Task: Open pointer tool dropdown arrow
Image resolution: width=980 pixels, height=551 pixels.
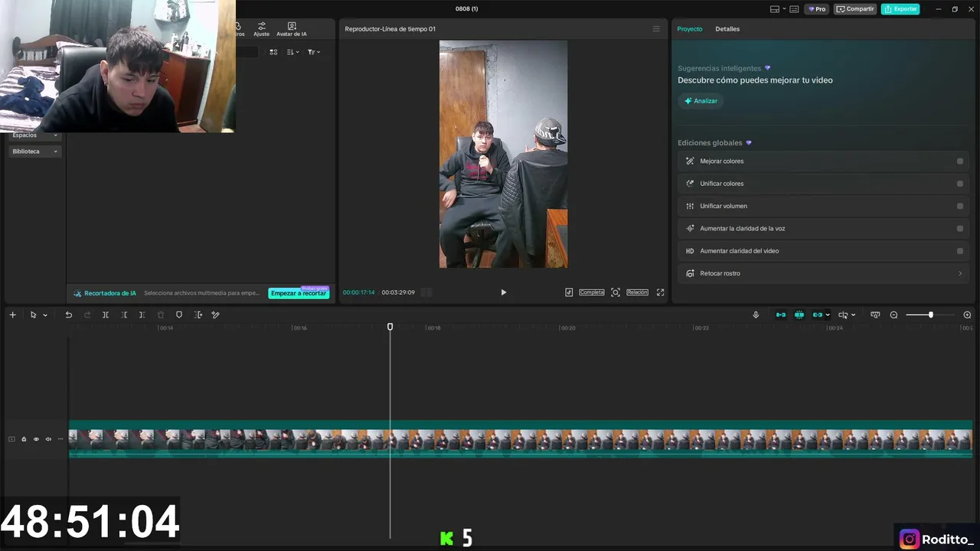Action: (x=45, y=315)
